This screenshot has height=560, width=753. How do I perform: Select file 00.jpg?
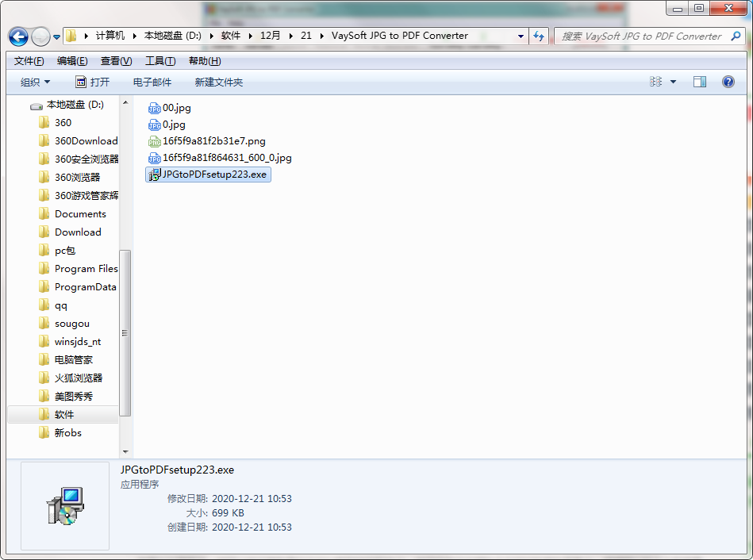[x=170, y=108]
